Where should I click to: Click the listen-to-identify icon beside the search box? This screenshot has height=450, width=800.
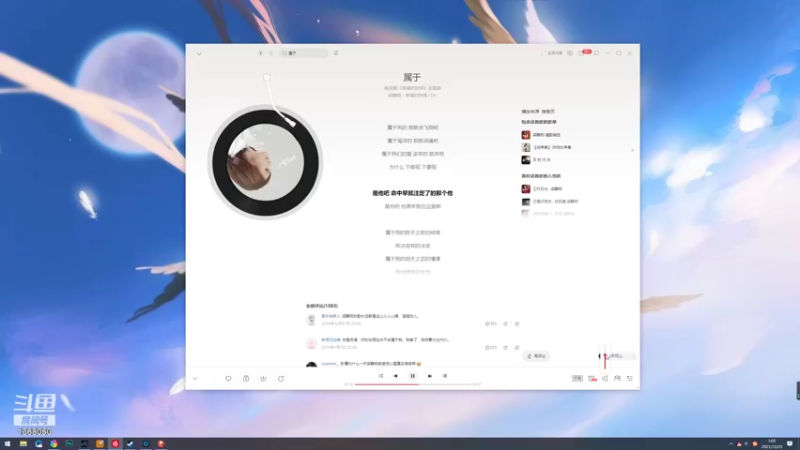click(x=336, y=53)
